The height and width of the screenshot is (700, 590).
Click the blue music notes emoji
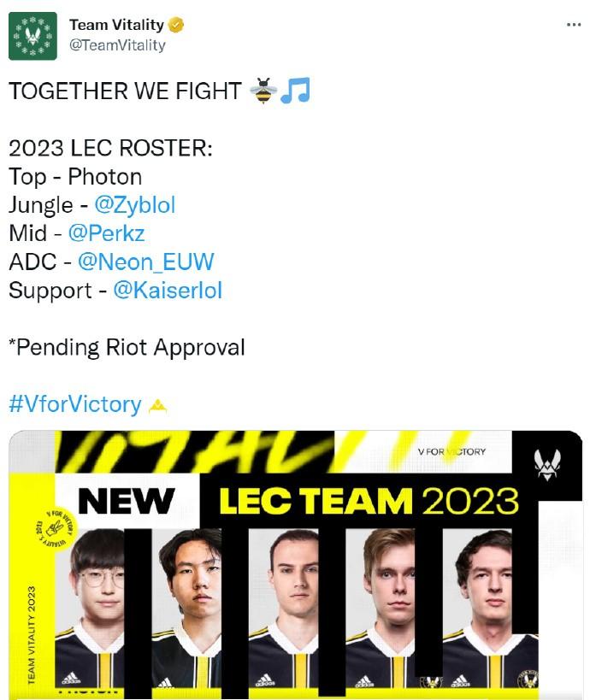point(294,91)
